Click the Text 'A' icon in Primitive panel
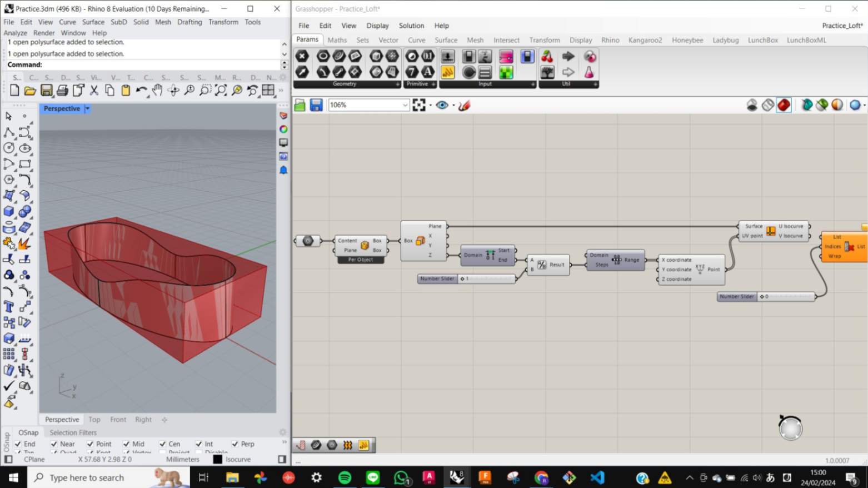 427,72
